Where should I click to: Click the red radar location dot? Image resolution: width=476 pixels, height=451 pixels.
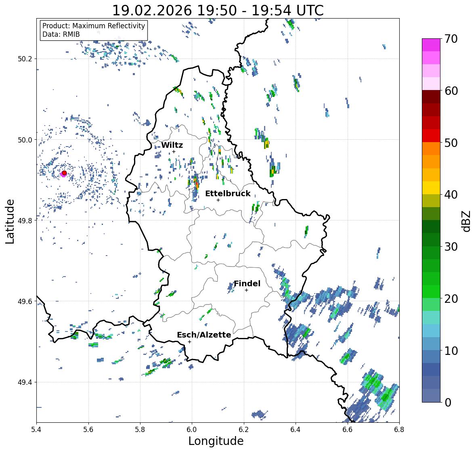point(64,173)
